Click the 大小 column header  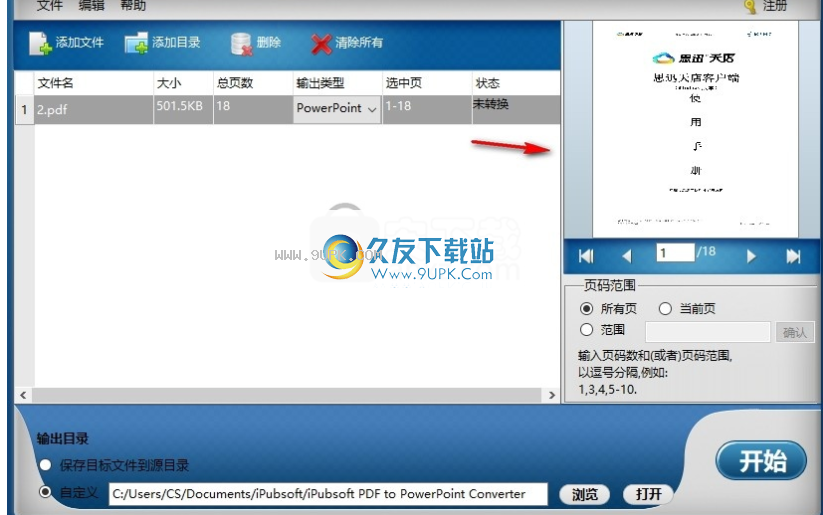pos(183,83)
